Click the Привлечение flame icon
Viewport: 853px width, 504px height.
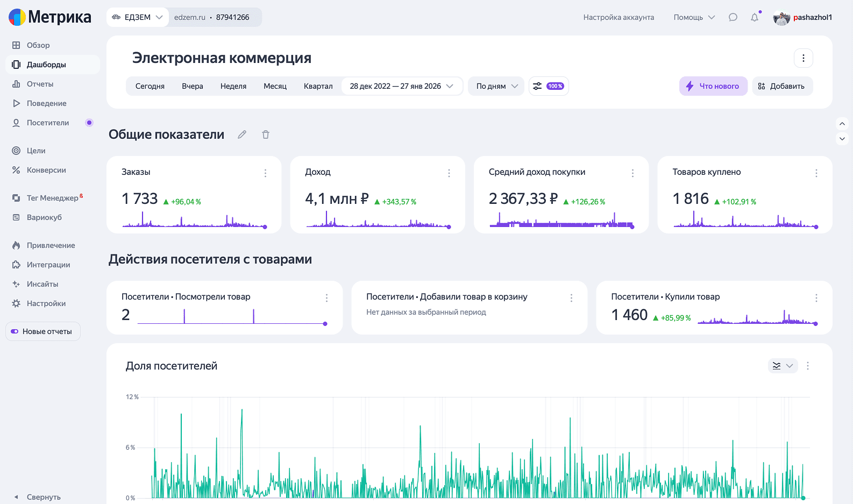(16, 245)
